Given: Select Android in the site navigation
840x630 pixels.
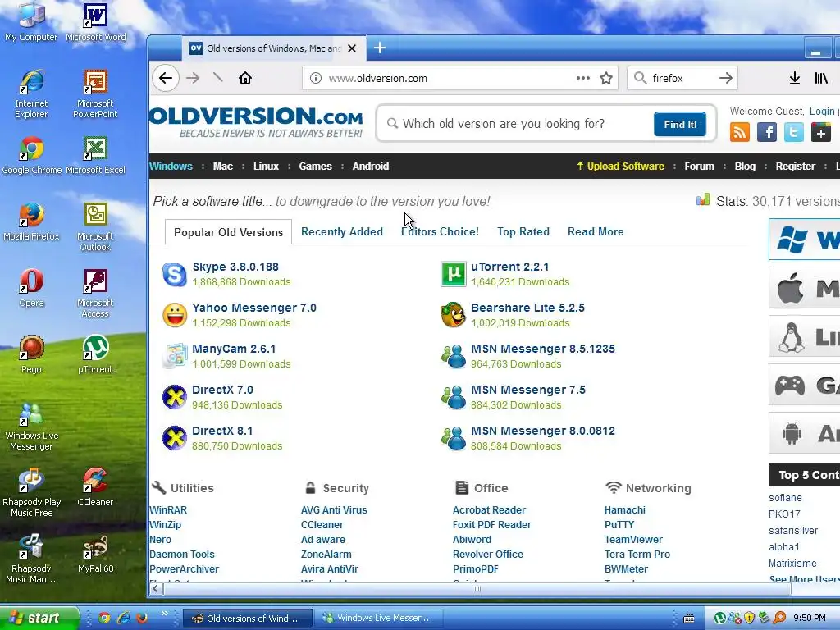Looking at the screenshot, I should click(371, 166).
